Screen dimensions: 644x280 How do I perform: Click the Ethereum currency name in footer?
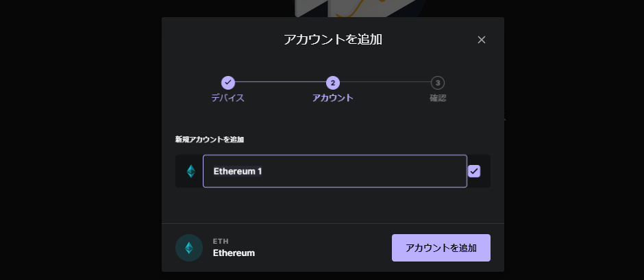[x=234, y=253]
